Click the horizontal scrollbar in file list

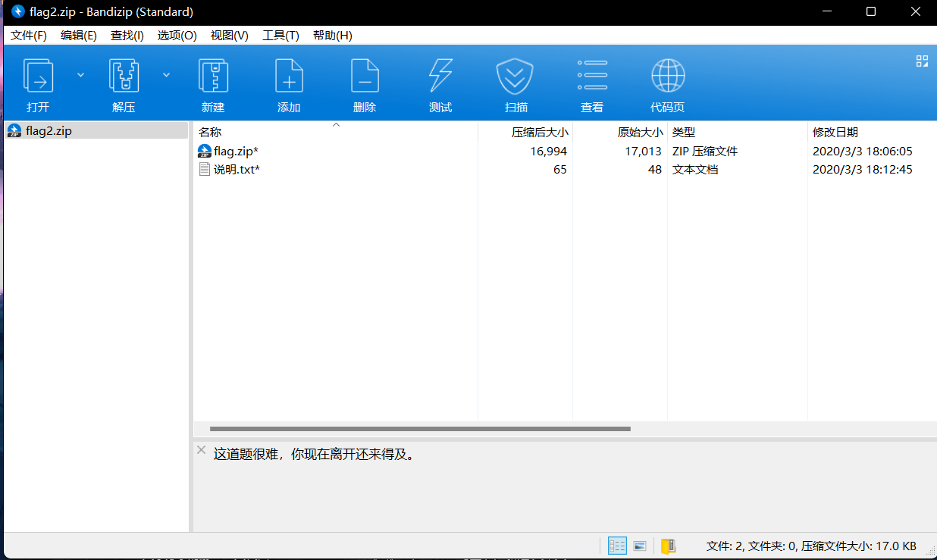click(x=420, y=429)
